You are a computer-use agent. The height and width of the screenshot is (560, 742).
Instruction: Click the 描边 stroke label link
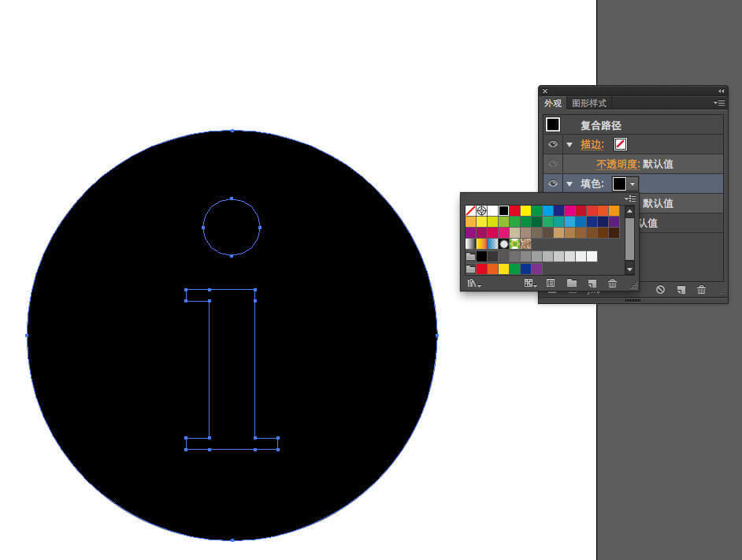pos(592,144)
